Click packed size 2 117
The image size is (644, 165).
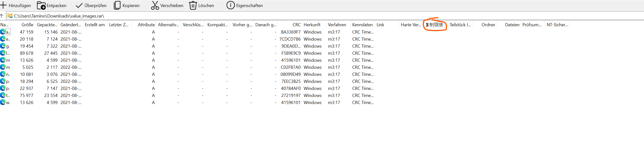tap(52, 67)
